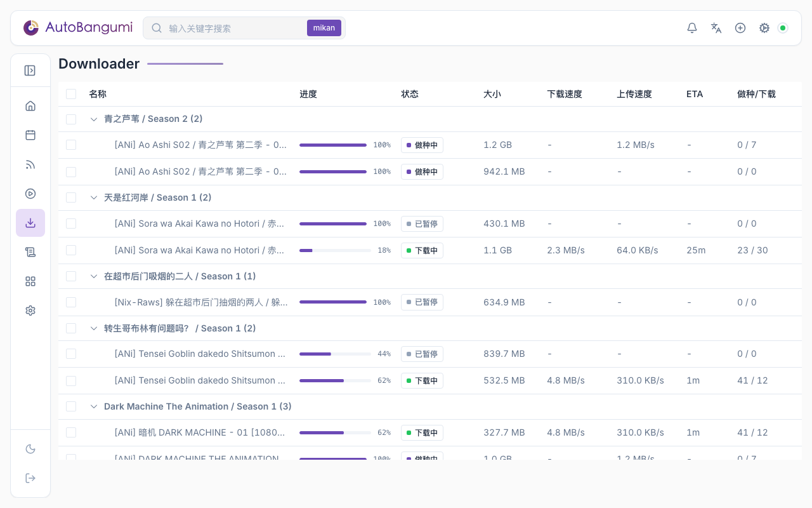Screen dimensions: 812x508
Task: Toggle the sidebar expand panel icon
Action: [30, 70]
